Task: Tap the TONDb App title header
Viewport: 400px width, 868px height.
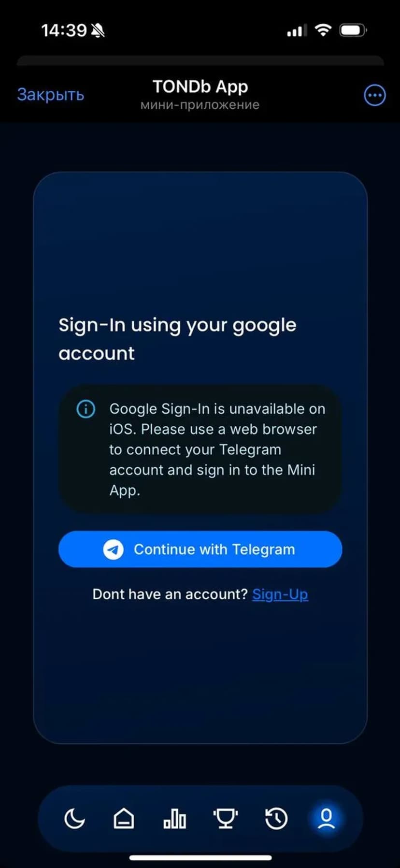Action: click(200, 87)
